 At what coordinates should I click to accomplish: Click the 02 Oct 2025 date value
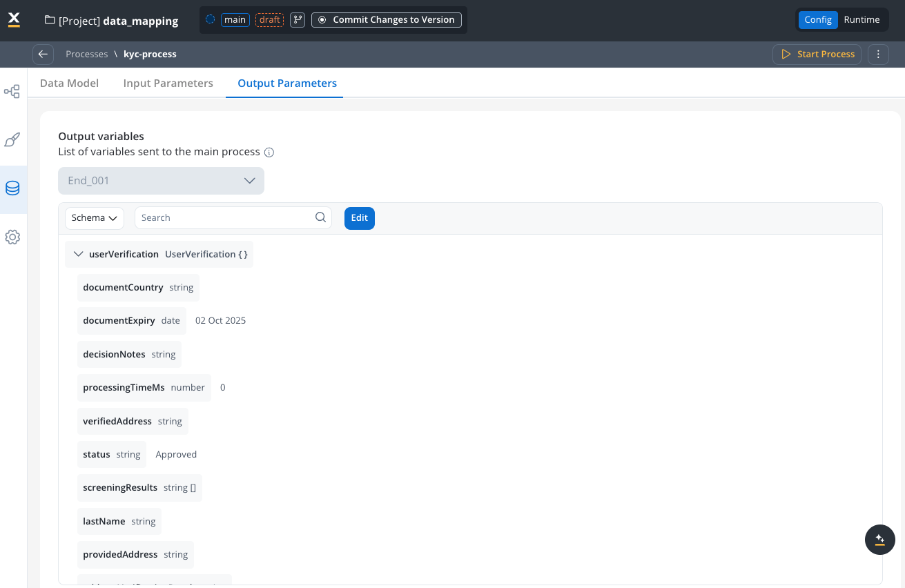coord(220,321)
